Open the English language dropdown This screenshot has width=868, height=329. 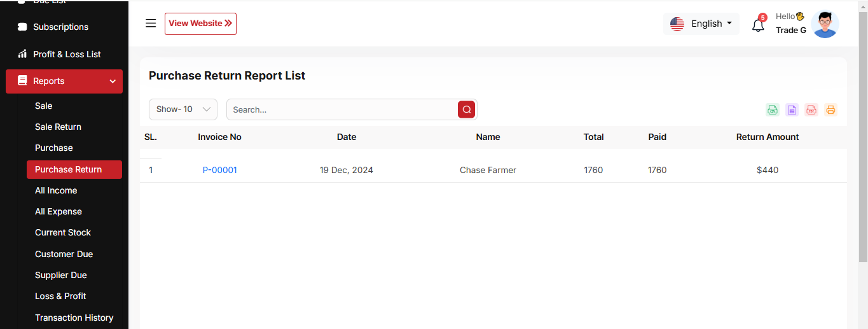(701, 24)
